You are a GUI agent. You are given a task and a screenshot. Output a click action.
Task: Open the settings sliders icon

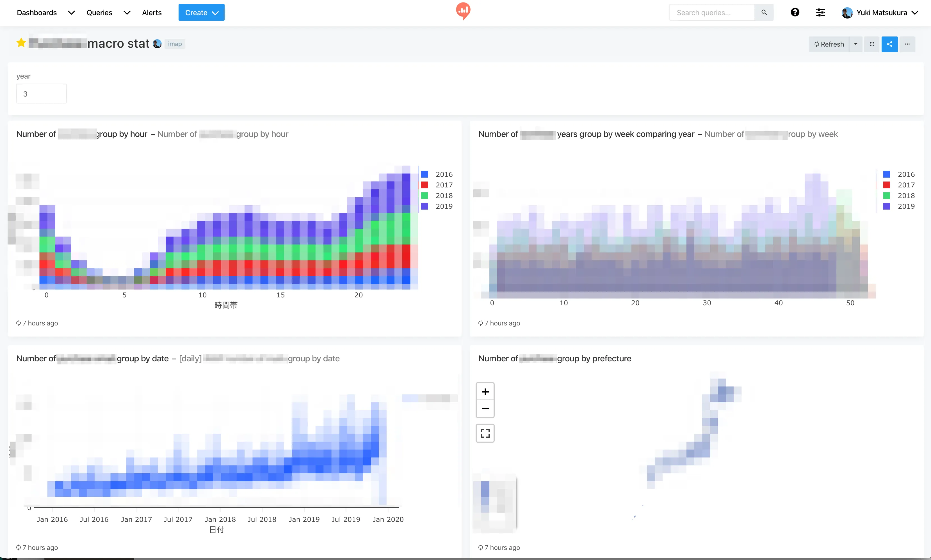(x=820, y=12)
